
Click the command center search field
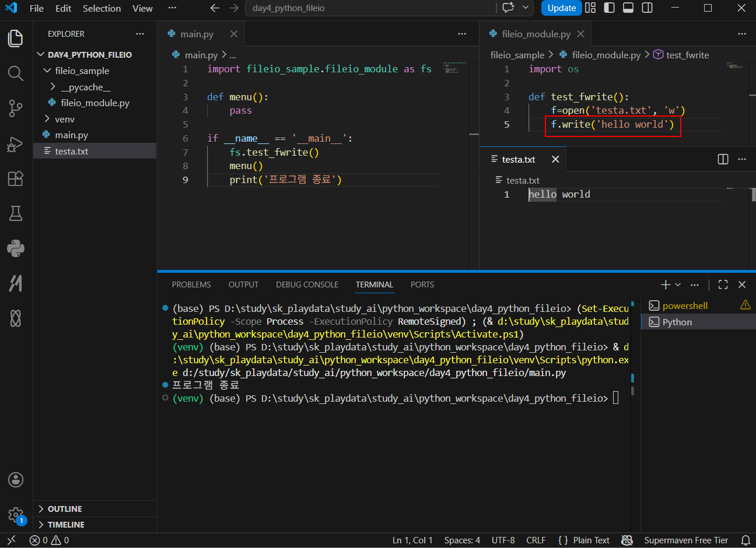(371, 8)
